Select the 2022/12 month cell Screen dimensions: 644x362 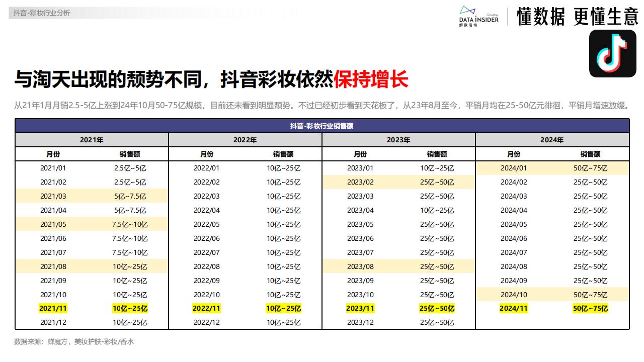click(207, 322)
